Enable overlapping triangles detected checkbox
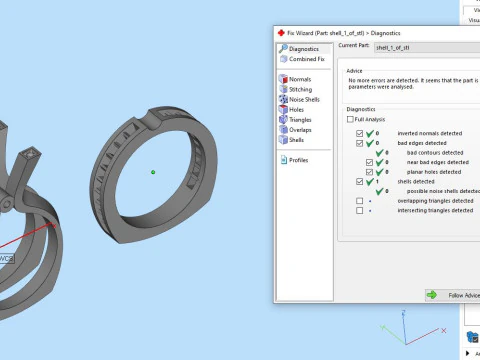Screen dimensions: 480x360 tap(359, 201)
